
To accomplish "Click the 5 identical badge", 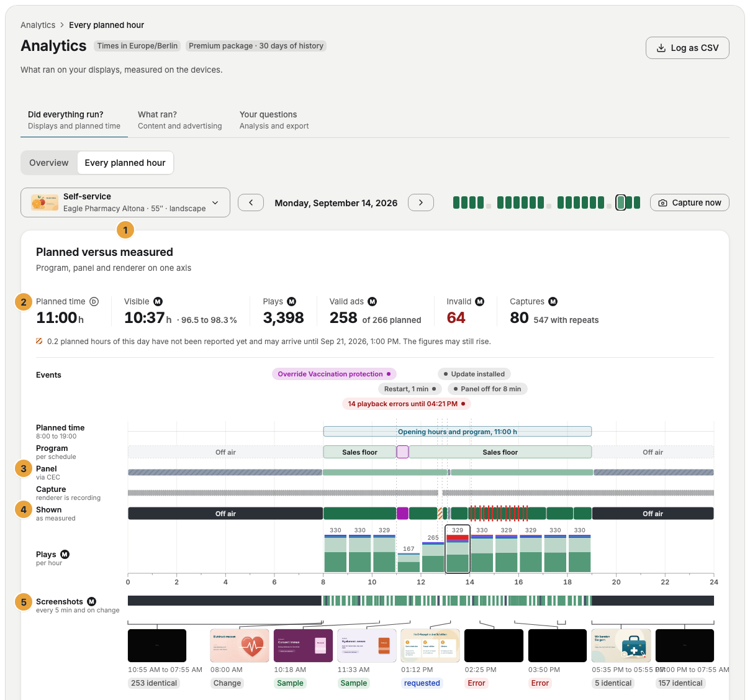I will coord(613,683).
